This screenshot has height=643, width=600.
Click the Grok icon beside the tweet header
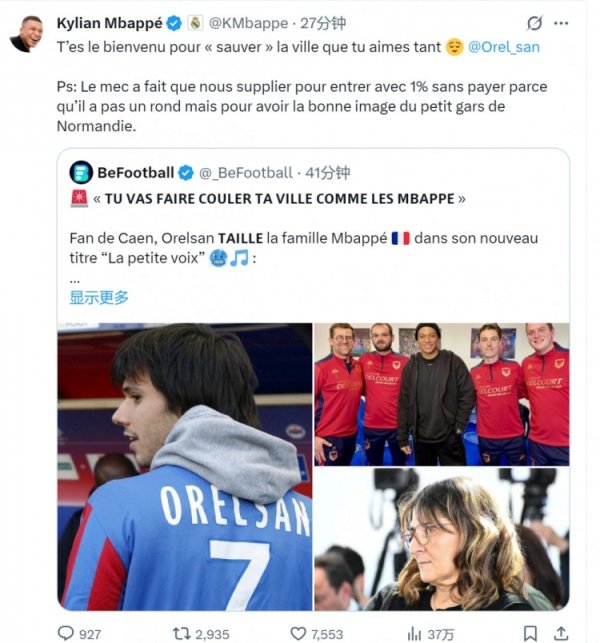pos(535,23)
